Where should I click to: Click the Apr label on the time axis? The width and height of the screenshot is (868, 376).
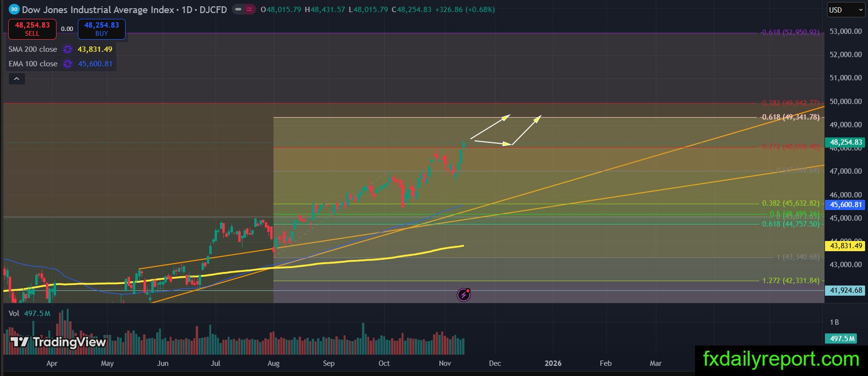(x=52, y=363)
